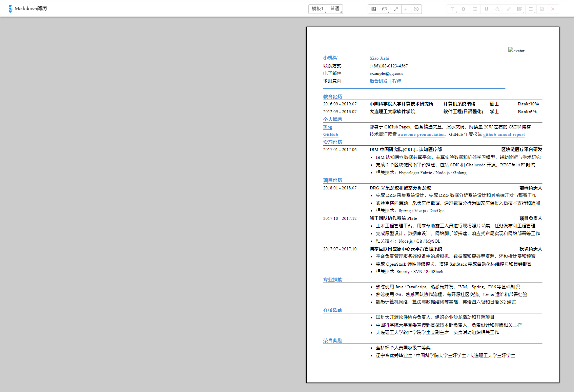Insert a hyperlink with the link icon
This screenshot has height=392, width=574.
[509, 9]
